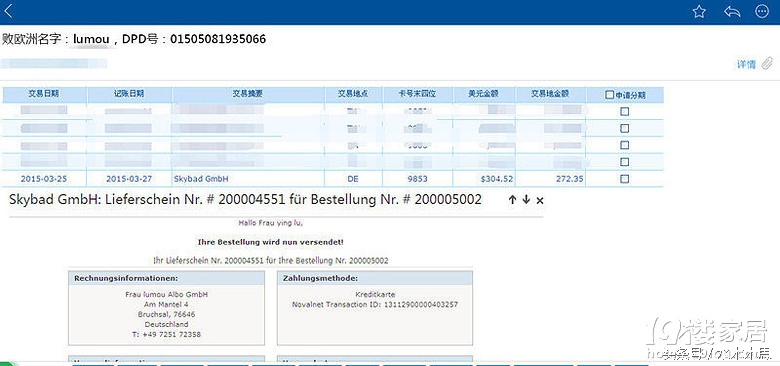Go back with the left arrow icon
This screenshot has height=366, width=780.
[x=8, y=11]
